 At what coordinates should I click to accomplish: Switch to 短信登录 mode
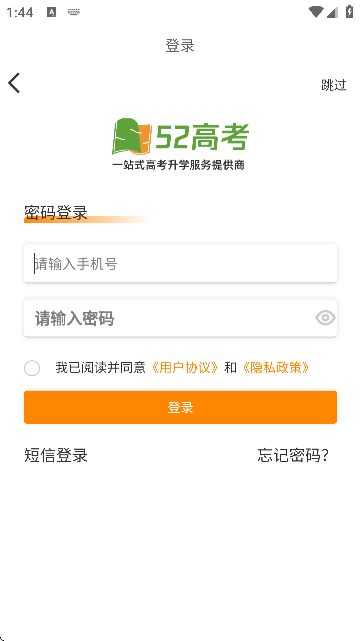(56, 455)
